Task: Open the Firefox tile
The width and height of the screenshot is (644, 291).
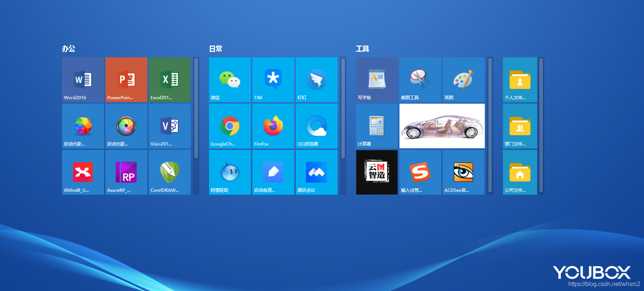Action: (273, 126)
